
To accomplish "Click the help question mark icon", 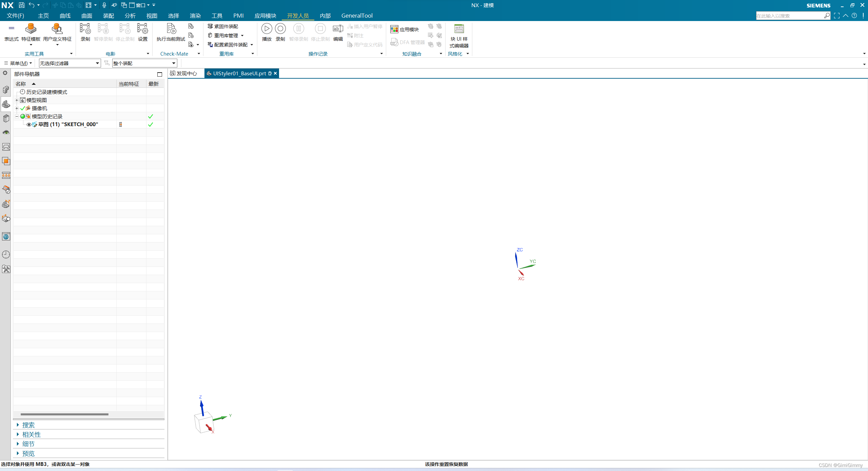I will [854, 16].
